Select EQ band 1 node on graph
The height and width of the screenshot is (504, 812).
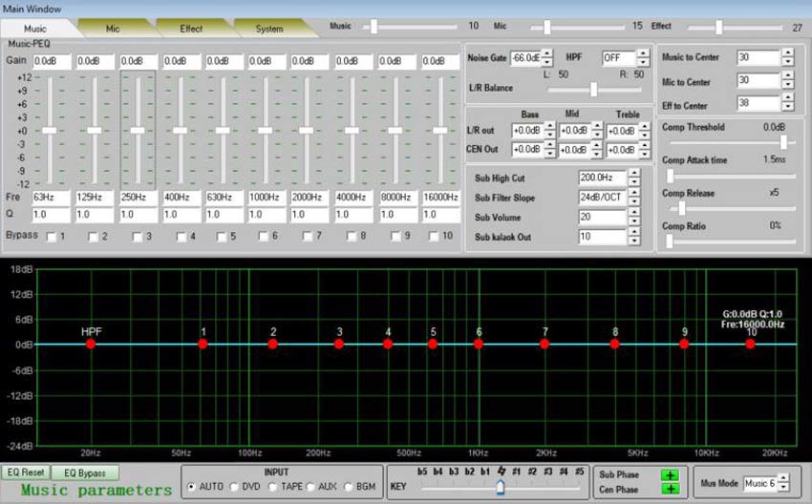click(203, 344)
